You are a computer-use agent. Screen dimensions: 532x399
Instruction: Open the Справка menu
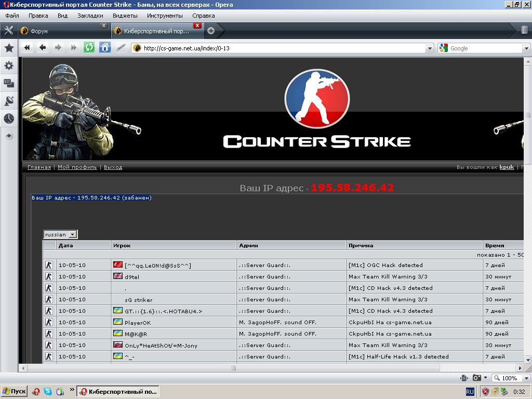coord(204,16)
